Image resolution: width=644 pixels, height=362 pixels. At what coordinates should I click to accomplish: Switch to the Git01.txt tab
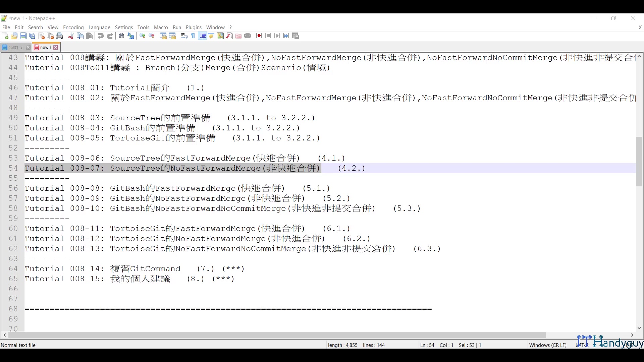tap(14, 47)
